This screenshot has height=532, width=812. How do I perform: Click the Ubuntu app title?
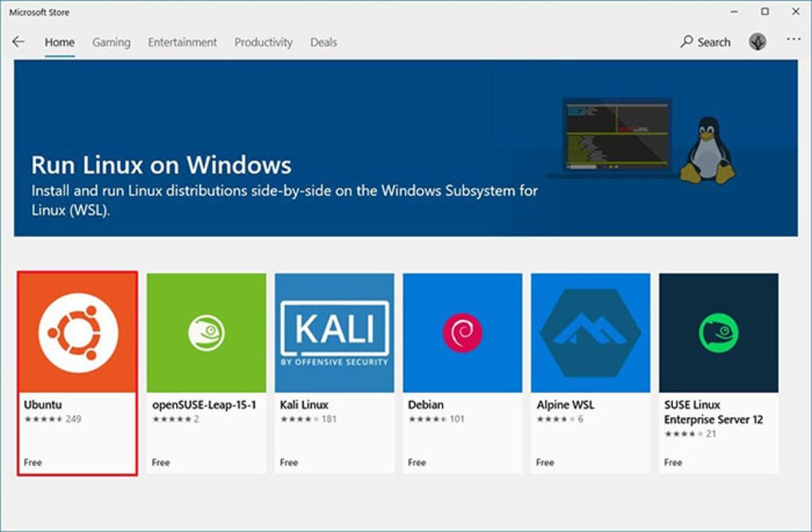[x=43, y=405]
